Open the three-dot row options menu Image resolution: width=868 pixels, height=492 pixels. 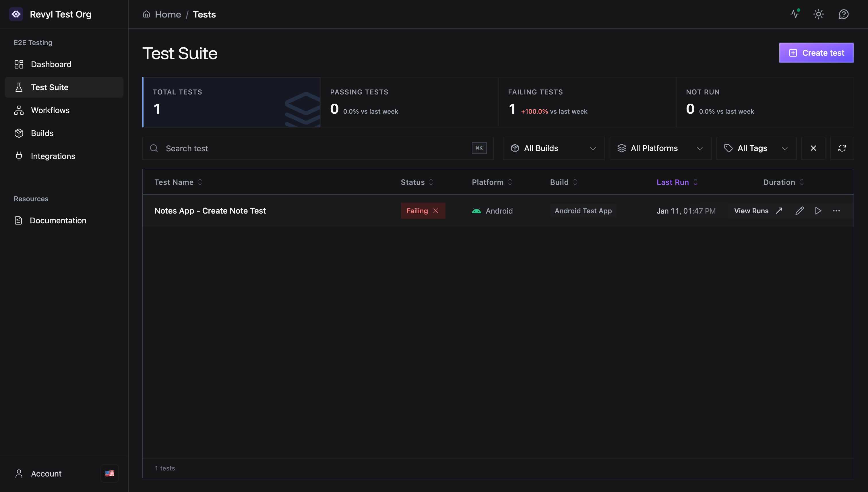[836, 211]
